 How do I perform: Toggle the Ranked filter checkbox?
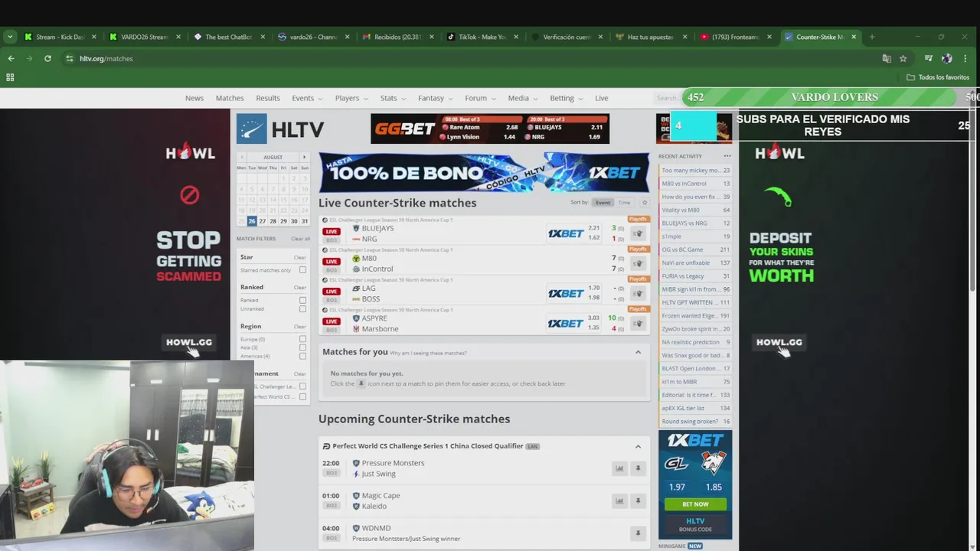302,300
